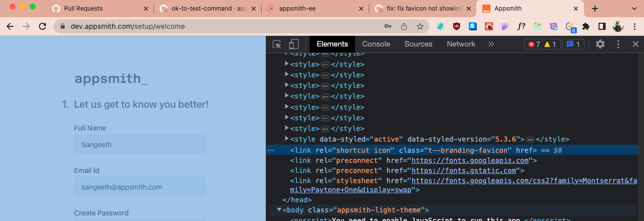Click the forward navigation arrow
644x221 pixels.
(26, 26)
